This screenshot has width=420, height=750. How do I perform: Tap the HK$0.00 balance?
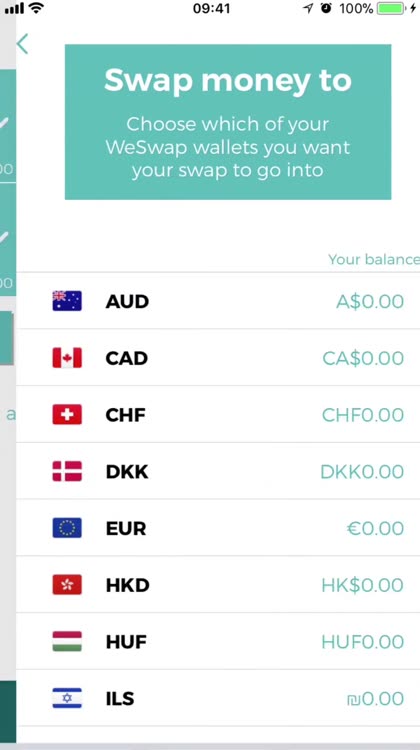point(363,585)
